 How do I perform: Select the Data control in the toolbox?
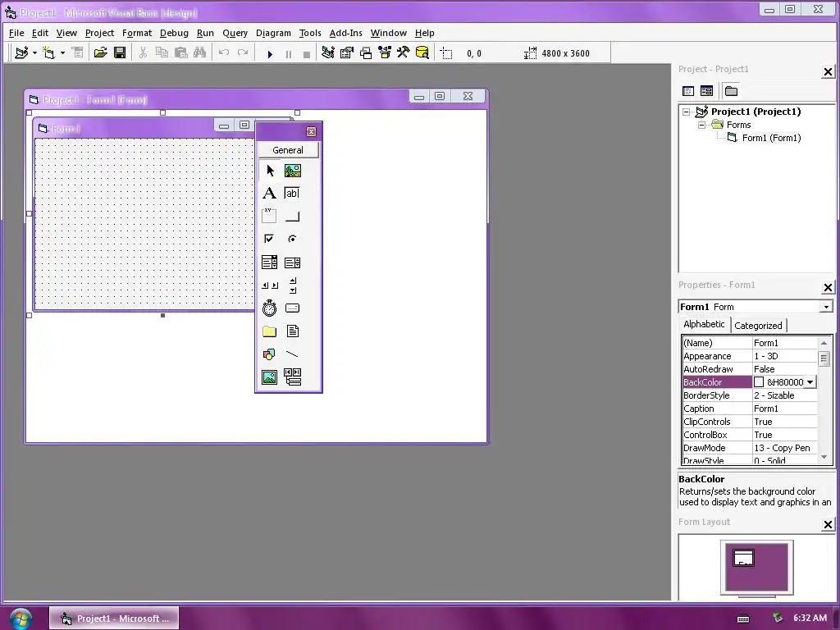pyautogui.click(x=293, y=377)
